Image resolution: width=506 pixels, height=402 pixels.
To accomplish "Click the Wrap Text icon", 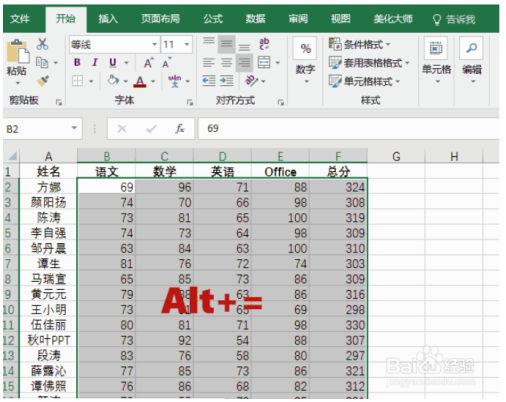I will pyautogui.click(x=264, y=44).
